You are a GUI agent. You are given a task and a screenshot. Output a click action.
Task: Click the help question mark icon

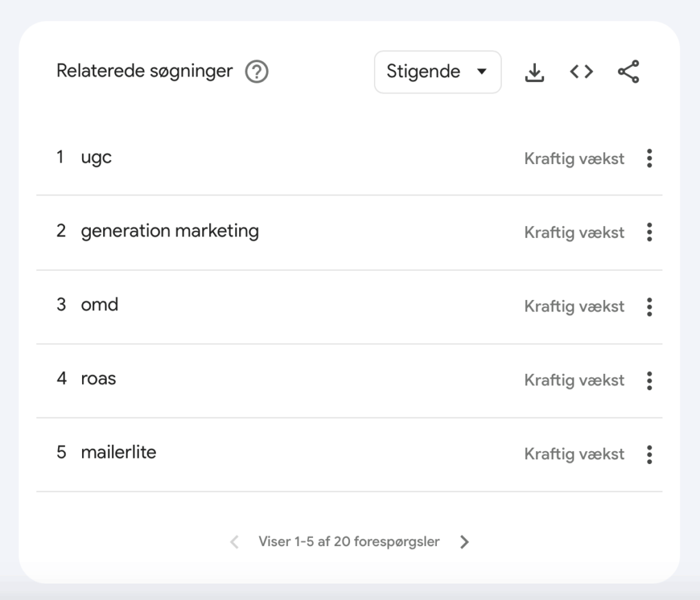[x=257, y=72]
